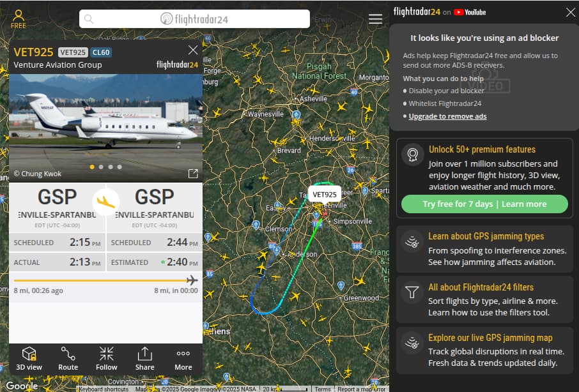
Task: Select the second photo carousel dot
Action: coord(101,167)
